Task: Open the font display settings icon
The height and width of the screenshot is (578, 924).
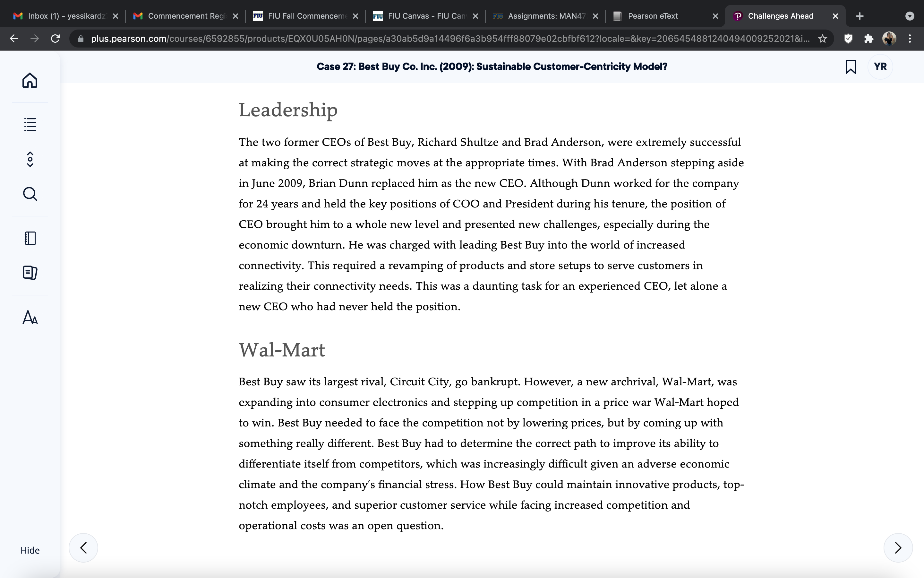Action: tap(30, 317)
